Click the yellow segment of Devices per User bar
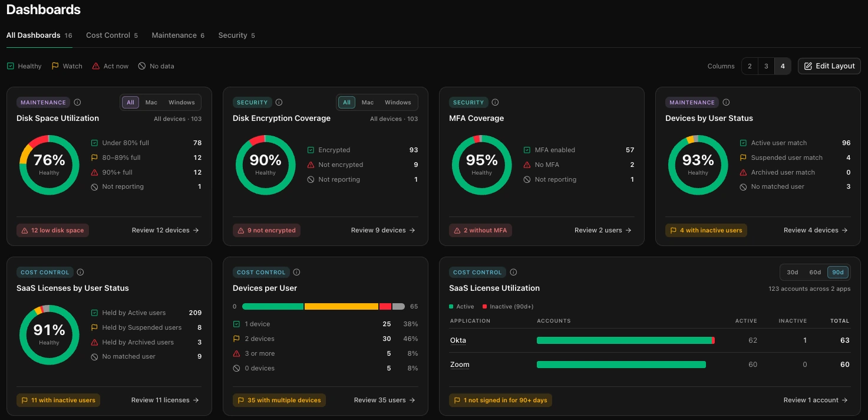This screenshot has width=868, height=420. point(341,307)
